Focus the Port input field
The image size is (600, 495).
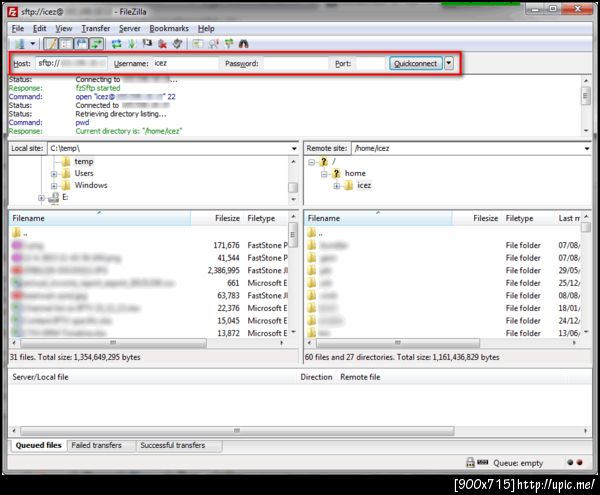coord(370,64)
